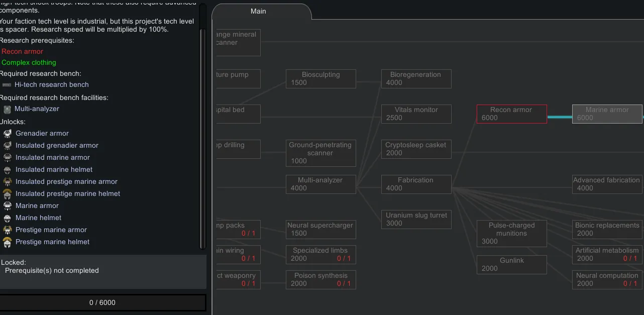Click the Hi-tech research bench icon
The image size is (644, 315).
click(x=7, y=85)
